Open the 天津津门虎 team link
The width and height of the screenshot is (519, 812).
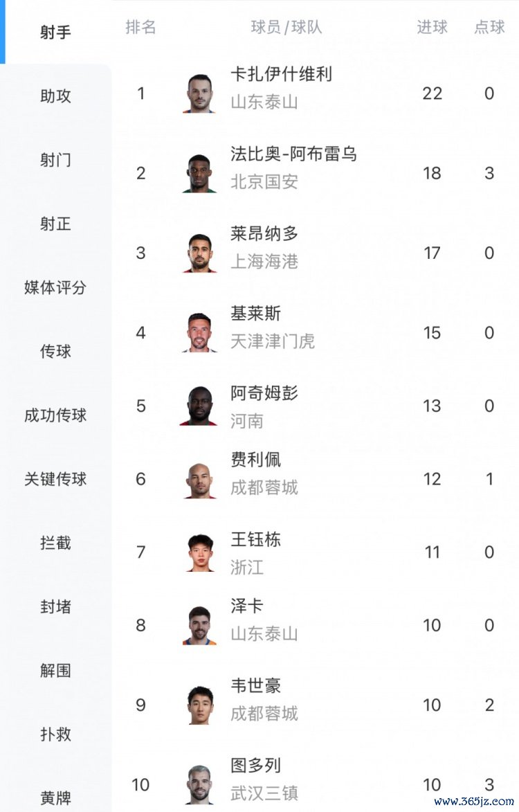pyautogui.click(x=273, y=341)
